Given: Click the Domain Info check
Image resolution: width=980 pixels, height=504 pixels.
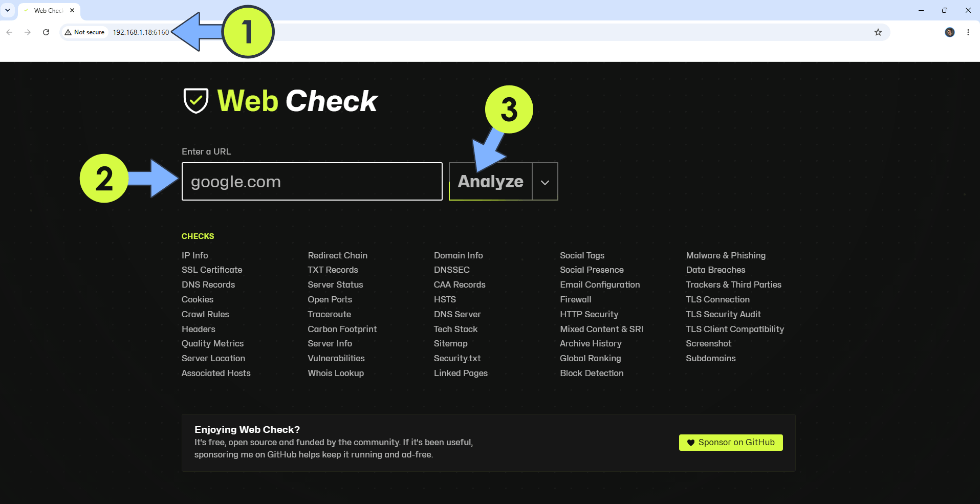Looking at the screenshot, I should click(x=459, y=255).
